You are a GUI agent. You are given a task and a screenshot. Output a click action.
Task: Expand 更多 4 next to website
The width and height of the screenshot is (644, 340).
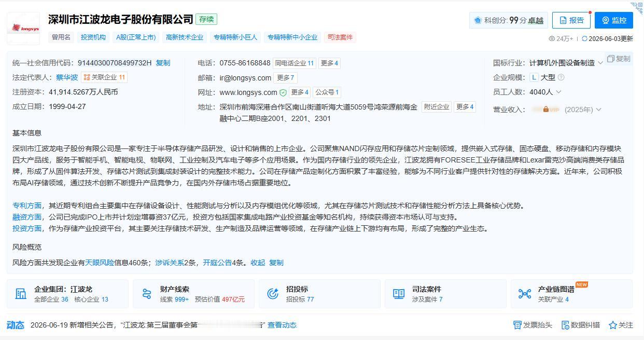300,92
